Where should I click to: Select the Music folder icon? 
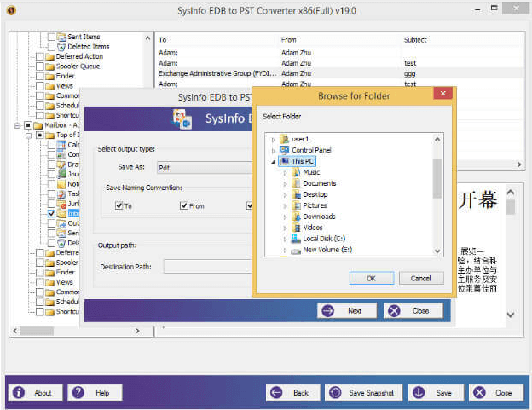295,172
